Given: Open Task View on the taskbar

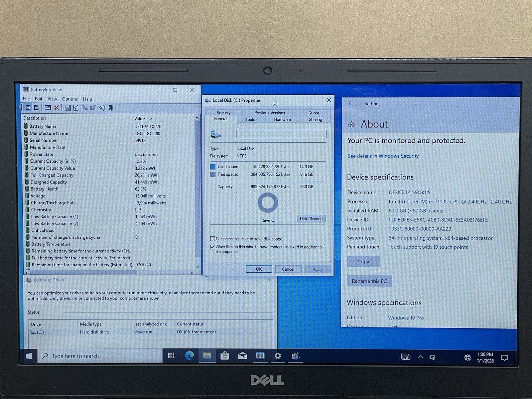Looking at the screenshot, I should (171, 356).
